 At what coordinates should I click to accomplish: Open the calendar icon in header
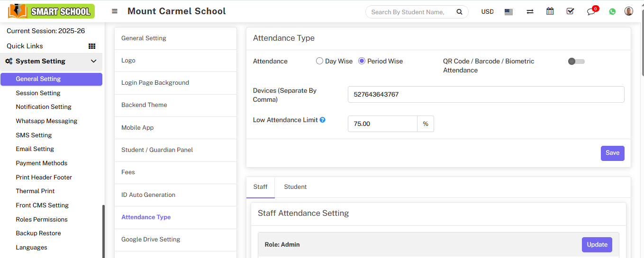point(550,11)
